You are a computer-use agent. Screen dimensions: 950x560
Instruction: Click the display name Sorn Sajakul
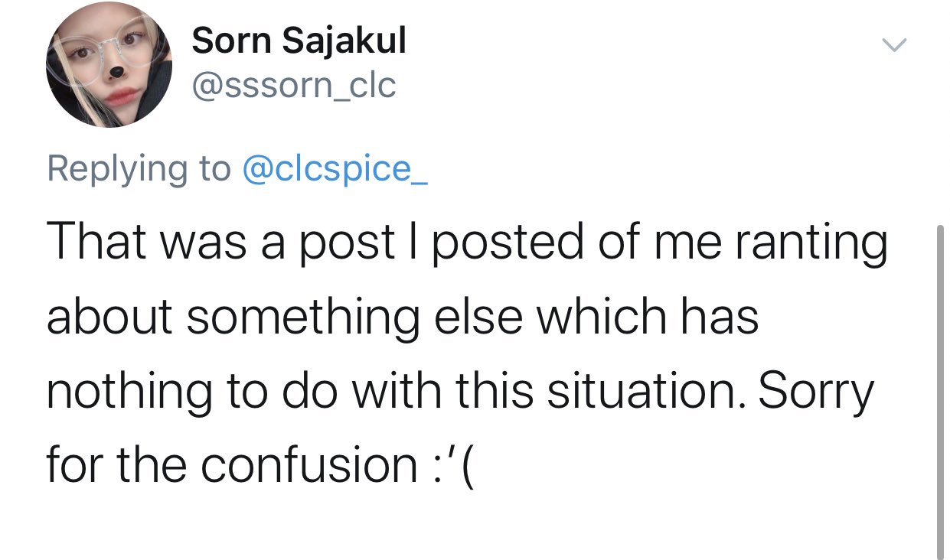(299, 41)
